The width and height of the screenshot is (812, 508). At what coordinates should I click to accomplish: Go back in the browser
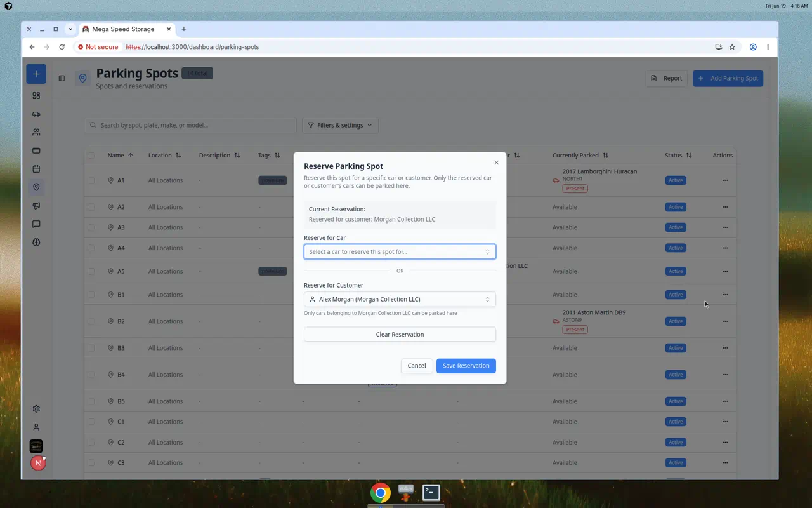point(32,47)
